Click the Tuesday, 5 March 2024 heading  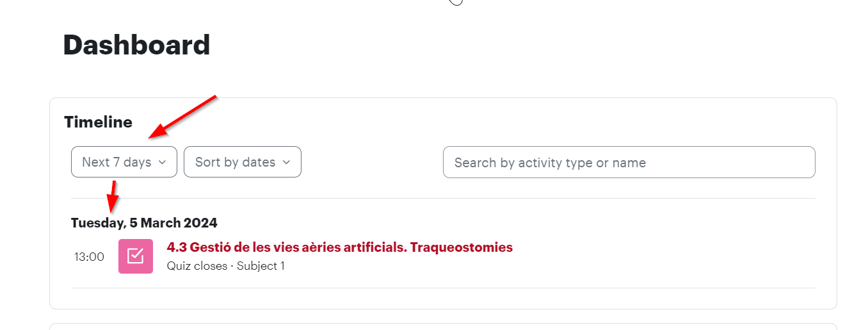point(144,223)
